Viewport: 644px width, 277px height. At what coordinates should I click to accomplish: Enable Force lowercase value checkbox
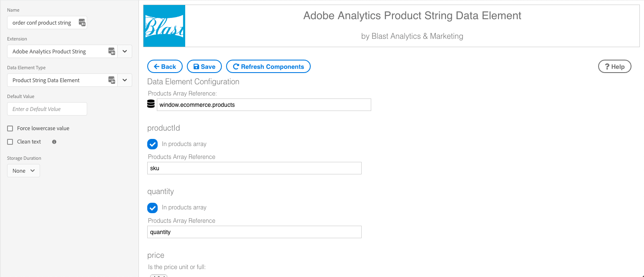coord(10,128)
